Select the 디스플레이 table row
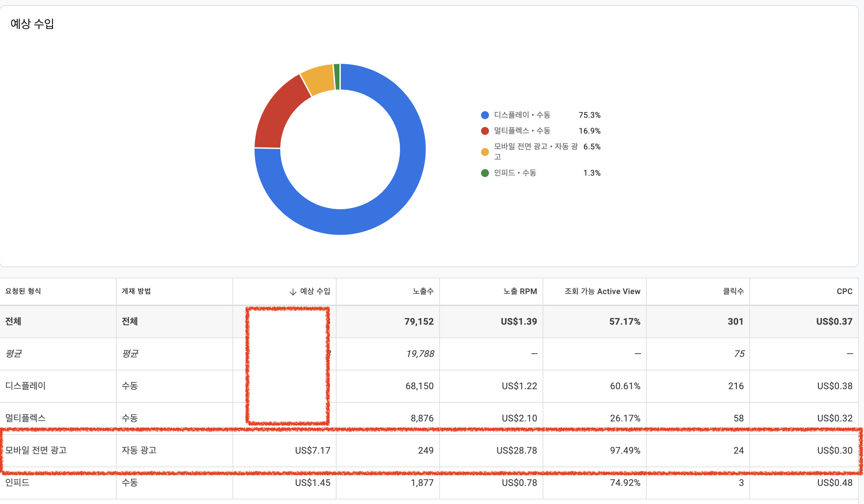 click(25, 386)
